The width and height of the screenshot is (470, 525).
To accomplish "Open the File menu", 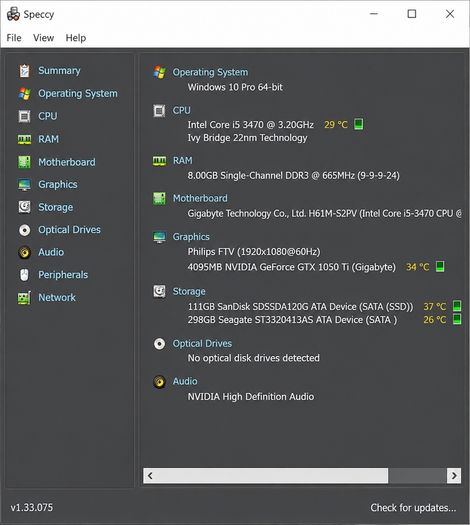I will pyautogui.click(x=14, y=38).
